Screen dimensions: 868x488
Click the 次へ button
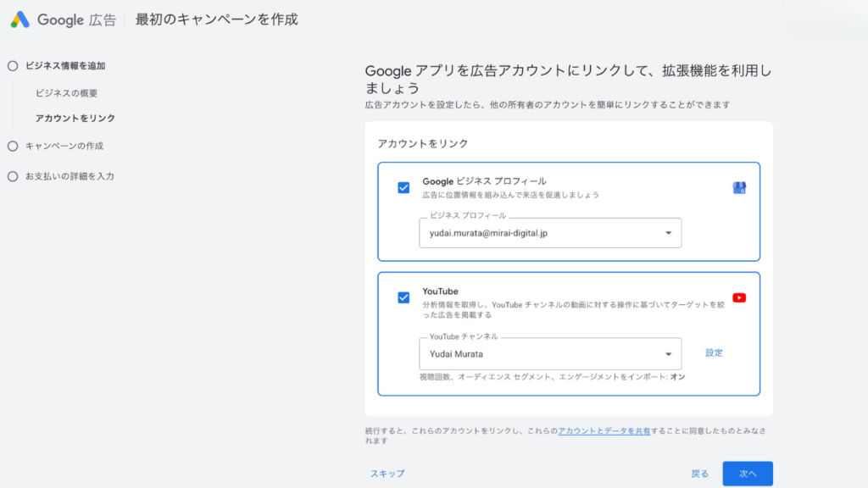click(747, 474)
